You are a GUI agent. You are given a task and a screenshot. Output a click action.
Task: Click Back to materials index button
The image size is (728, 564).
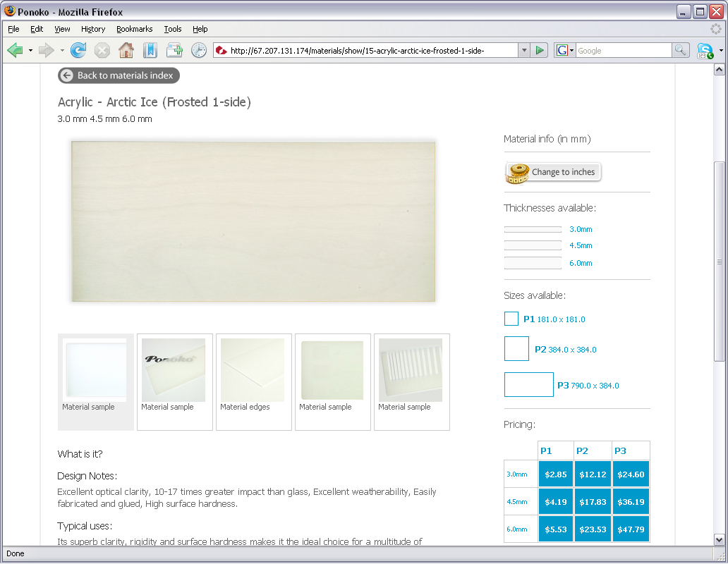click(119, 75)
